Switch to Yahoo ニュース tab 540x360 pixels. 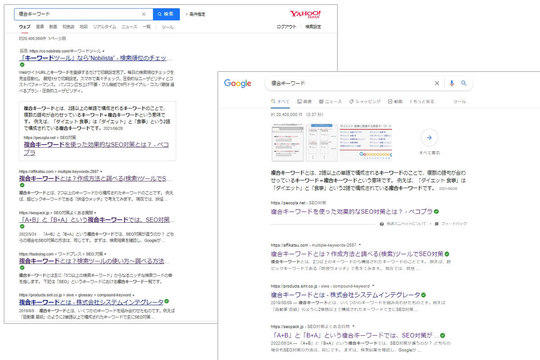[x=129, y=27]
